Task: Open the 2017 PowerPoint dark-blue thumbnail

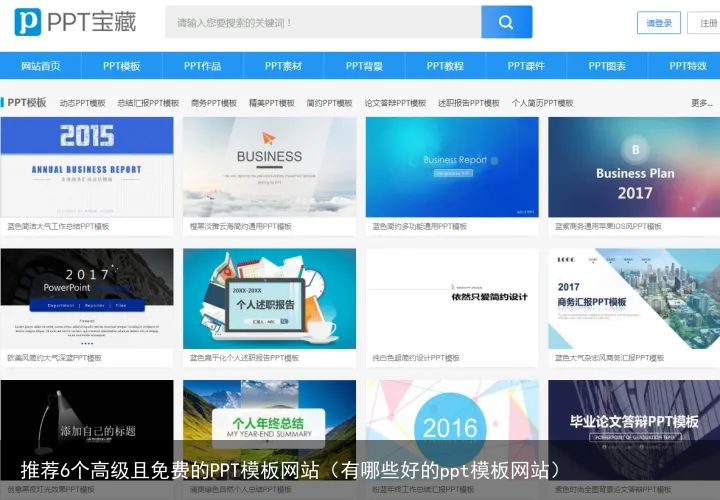Action: coord(87,298)
